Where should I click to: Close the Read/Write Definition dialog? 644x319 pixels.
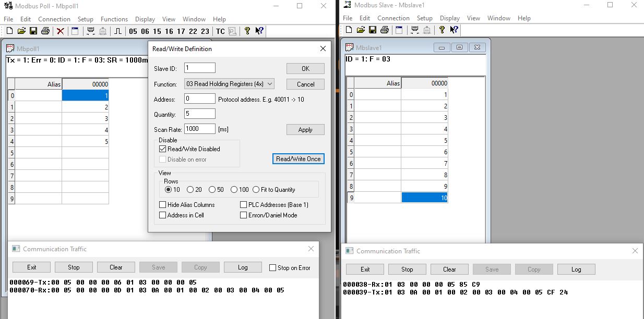[323, 48]
